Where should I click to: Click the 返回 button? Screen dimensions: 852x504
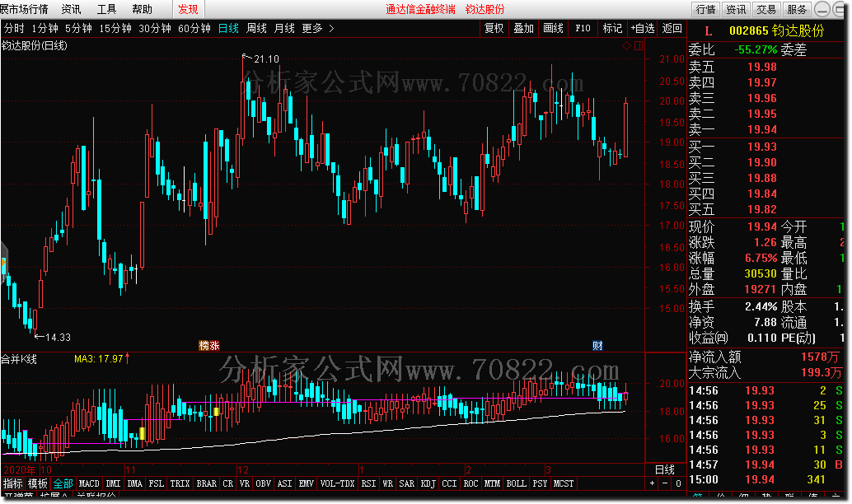(x=672, y=28)
